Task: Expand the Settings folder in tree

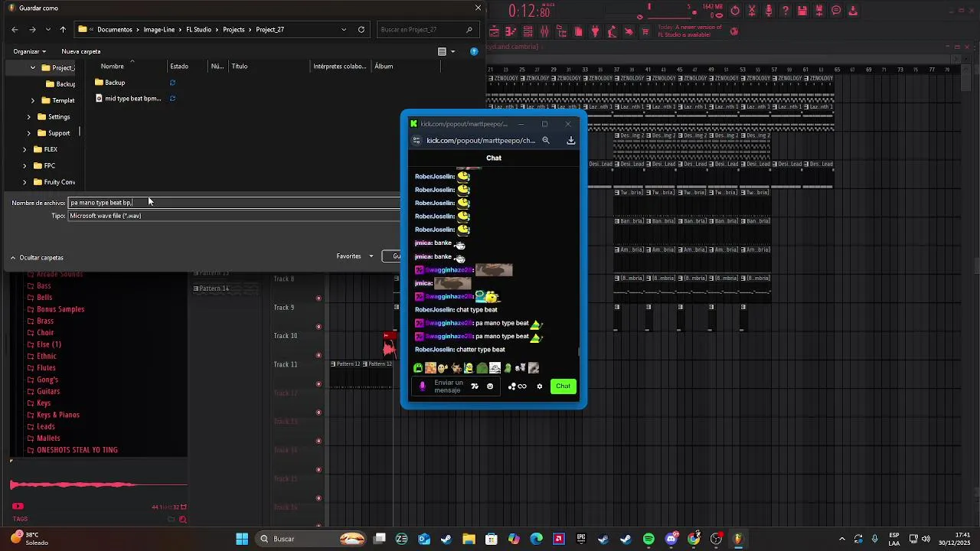Action: pyautogui.click(x=29, y=116)
